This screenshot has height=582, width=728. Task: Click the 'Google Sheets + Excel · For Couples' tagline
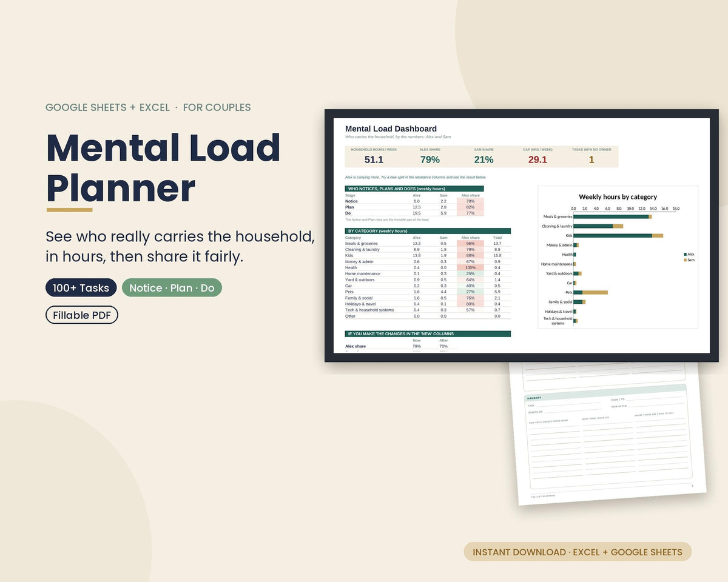[x=148, y=107]
